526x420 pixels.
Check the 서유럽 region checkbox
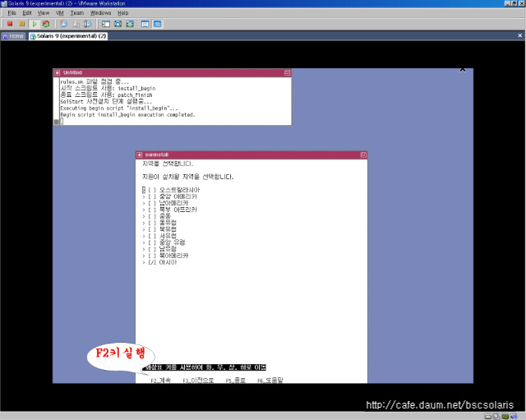[152, 236]
